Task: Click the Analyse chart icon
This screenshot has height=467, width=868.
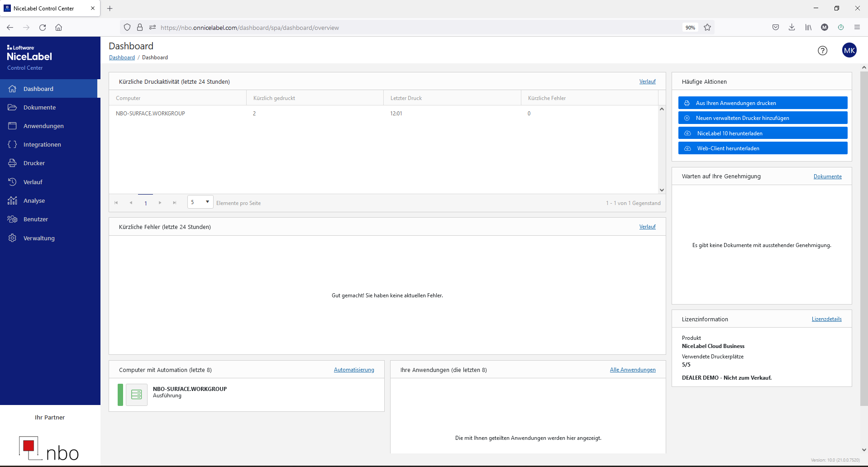Action: (x=12, y=200)
